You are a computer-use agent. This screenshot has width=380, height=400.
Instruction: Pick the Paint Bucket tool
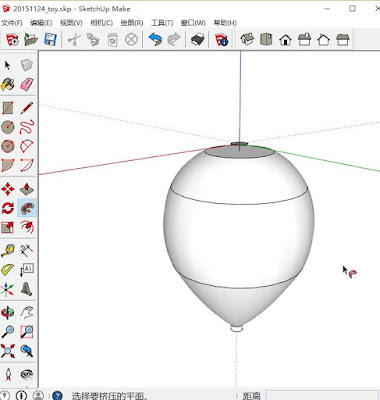click(8, 84)
